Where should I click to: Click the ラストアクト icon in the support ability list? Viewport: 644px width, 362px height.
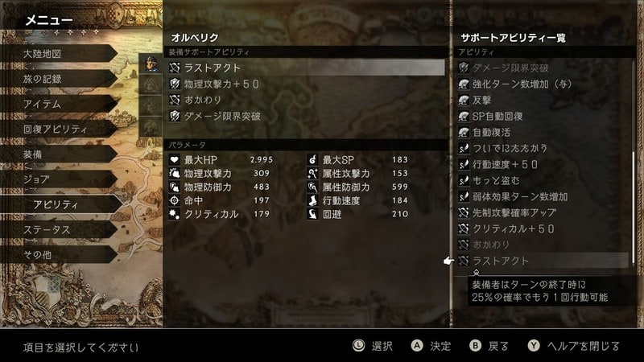coord(464,261)
